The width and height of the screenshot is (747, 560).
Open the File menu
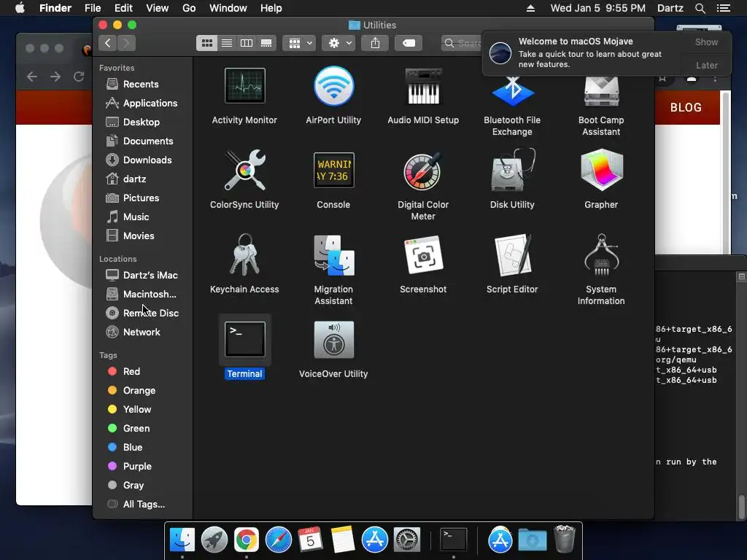pyautogui.click(x=93, y=8)
